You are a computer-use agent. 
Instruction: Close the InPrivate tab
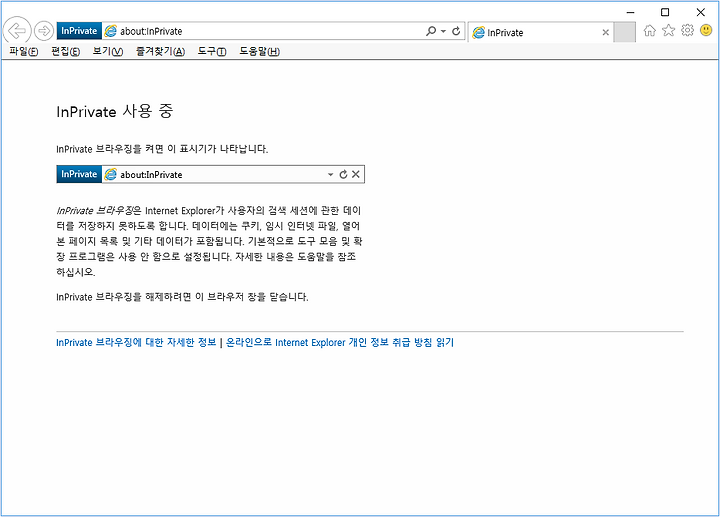606,32
